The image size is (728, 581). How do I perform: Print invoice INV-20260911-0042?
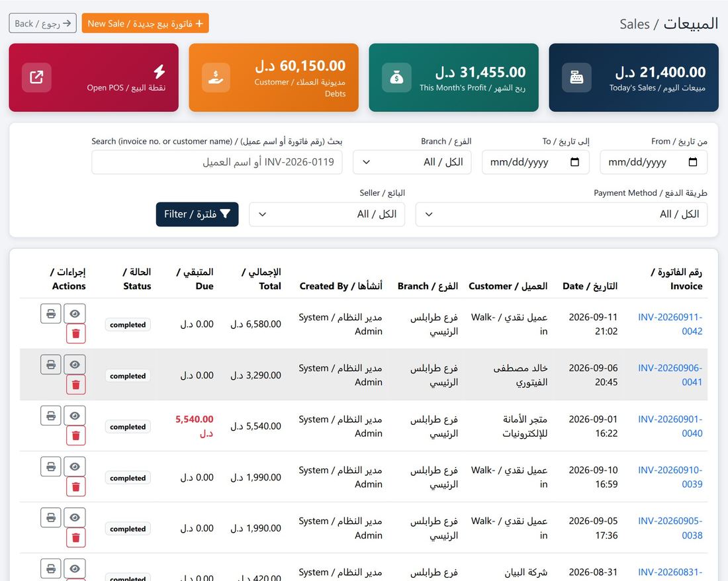coord(50,314)
